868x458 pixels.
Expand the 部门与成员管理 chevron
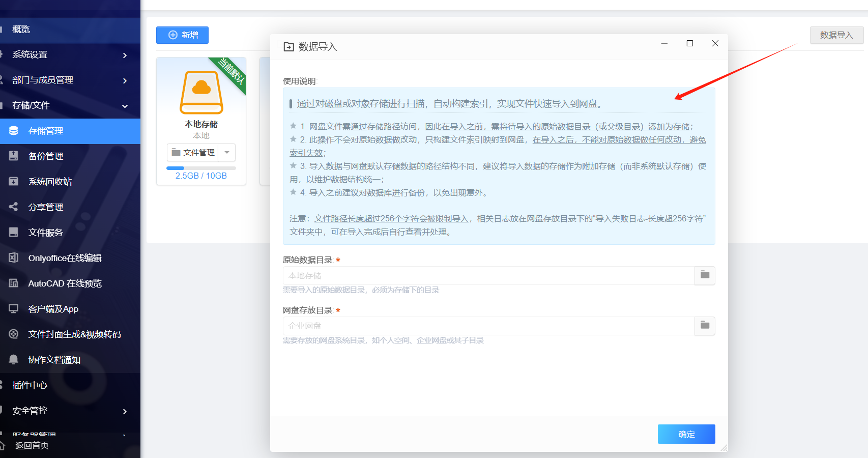pyautogui.click(x=125, y=80)
